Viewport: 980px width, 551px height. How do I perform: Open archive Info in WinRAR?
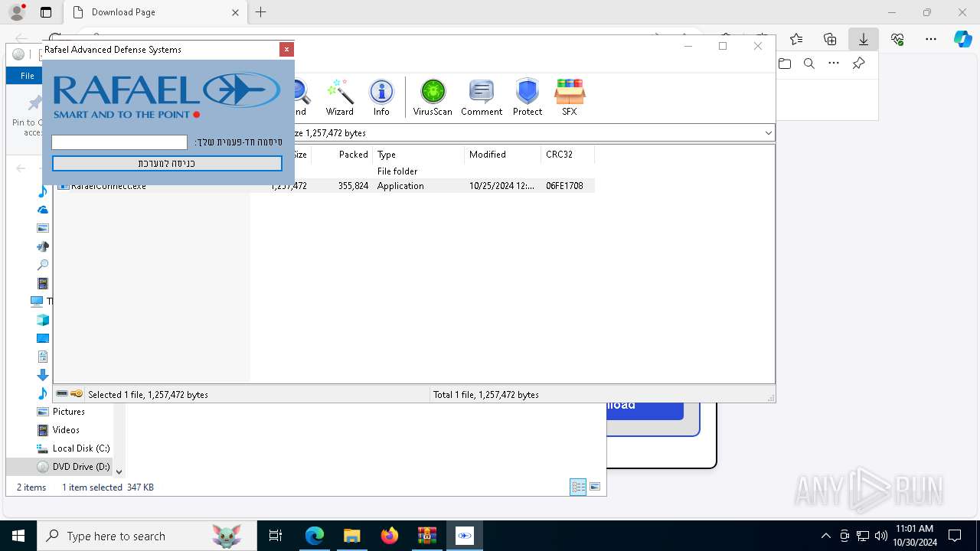coord(381,97)
